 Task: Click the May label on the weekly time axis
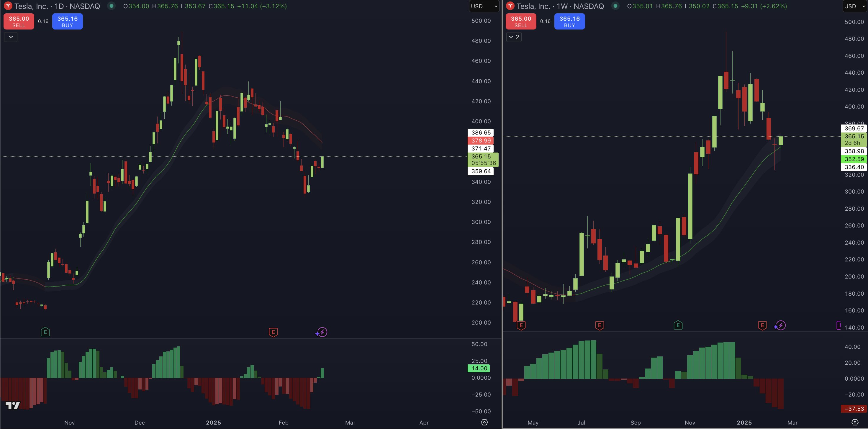533,423
